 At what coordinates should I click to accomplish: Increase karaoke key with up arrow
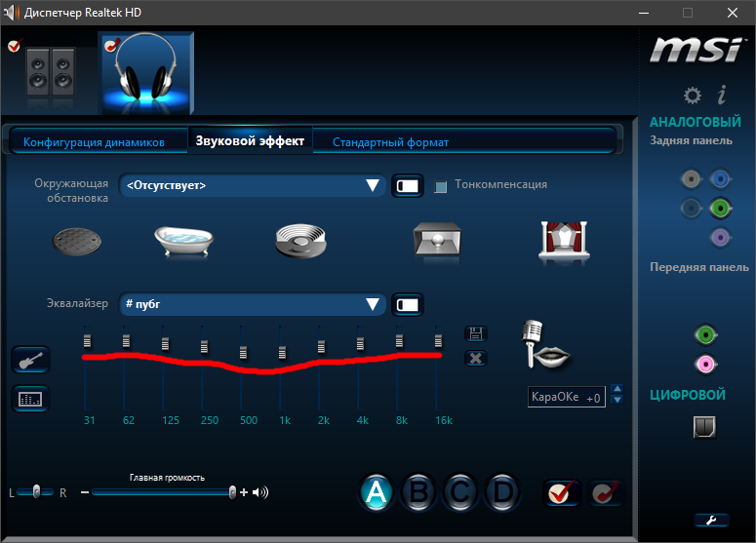pos(617,389)
